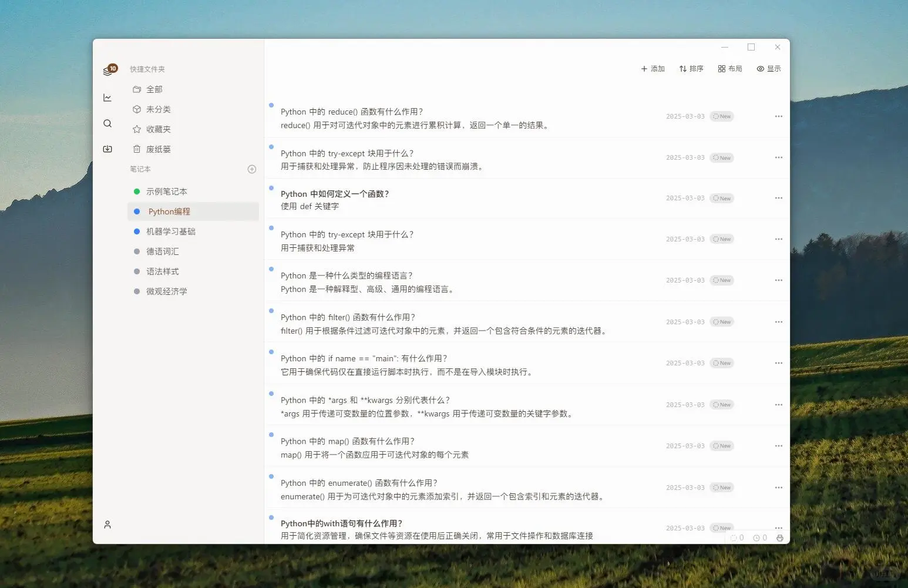
Task: Click the plus icon next to 笔记本 header
Action: pyautogui.click(x=252, y=169)
